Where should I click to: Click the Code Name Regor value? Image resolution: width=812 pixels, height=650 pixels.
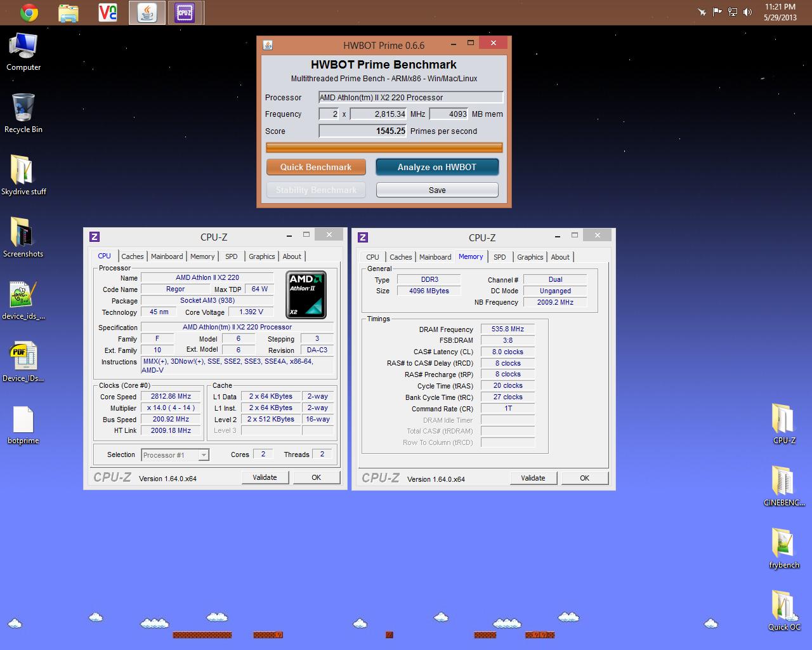(x=175, y=289)
